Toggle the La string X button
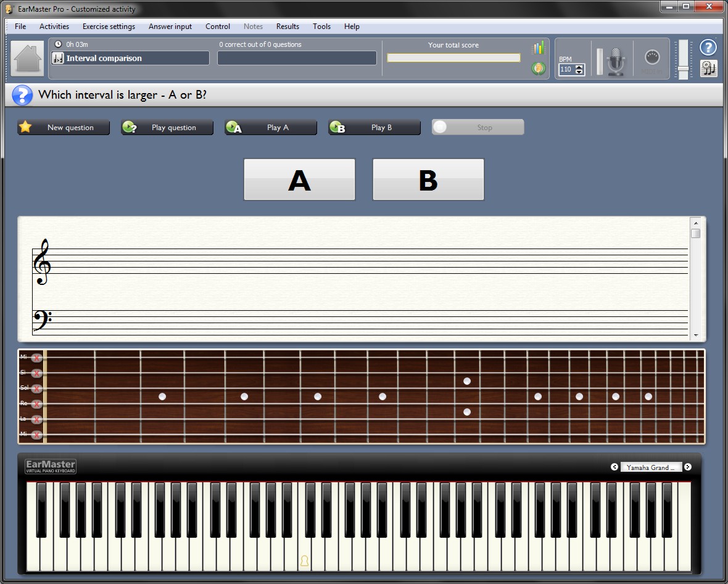The image size is (728, 584). pos(37,419)
